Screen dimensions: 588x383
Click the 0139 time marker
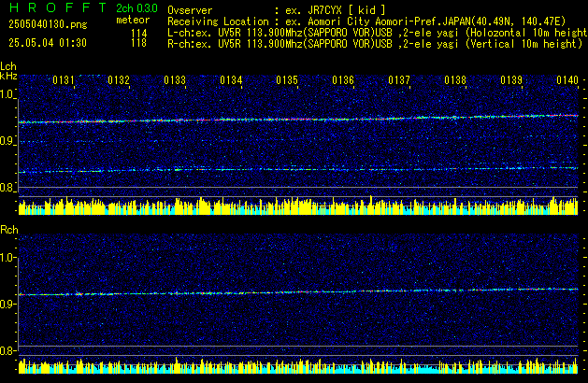[x=511, y=80]
